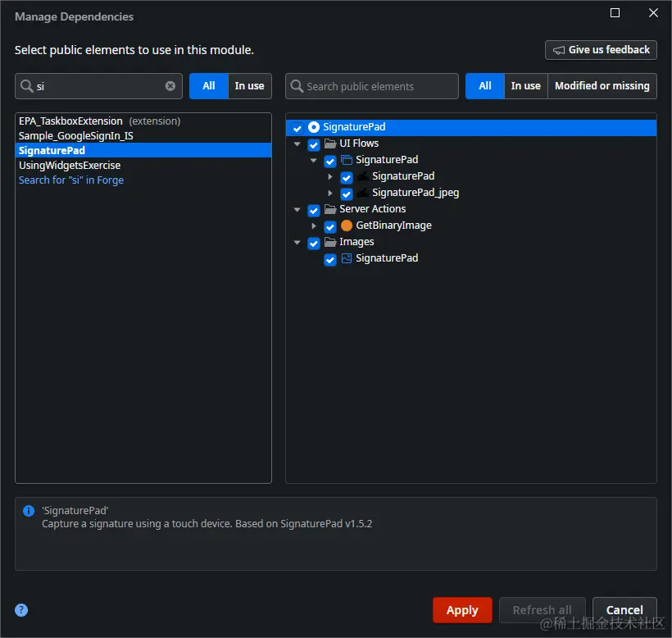Click the blue info icon in description

[x=29, y=511]
